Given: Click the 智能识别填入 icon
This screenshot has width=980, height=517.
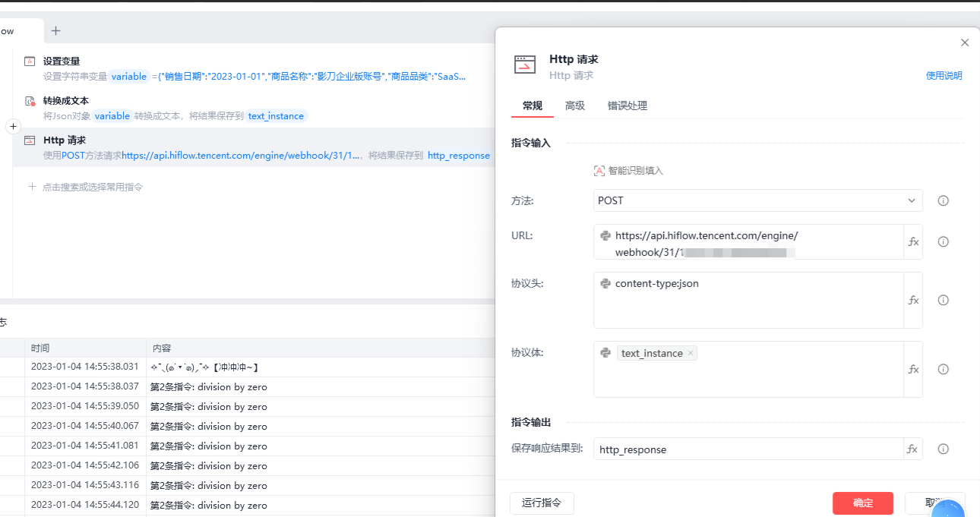Looking at the screenshot, I should point(599,171).
